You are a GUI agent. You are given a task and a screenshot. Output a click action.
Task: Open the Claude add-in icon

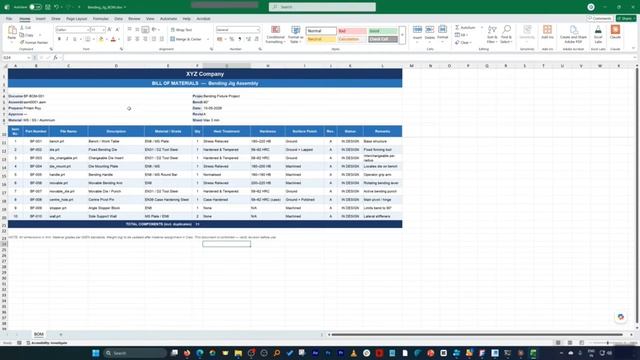(615, 30)
